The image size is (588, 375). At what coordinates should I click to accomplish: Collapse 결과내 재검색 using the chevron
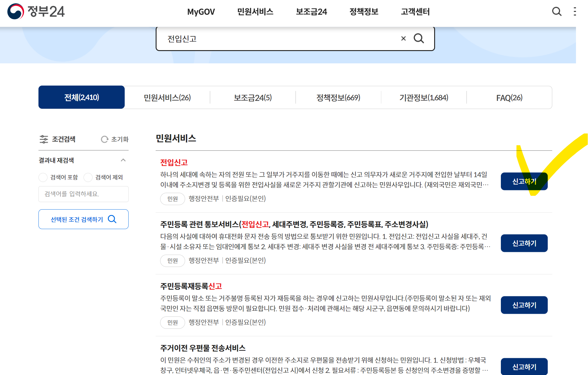tap(123, 160)
